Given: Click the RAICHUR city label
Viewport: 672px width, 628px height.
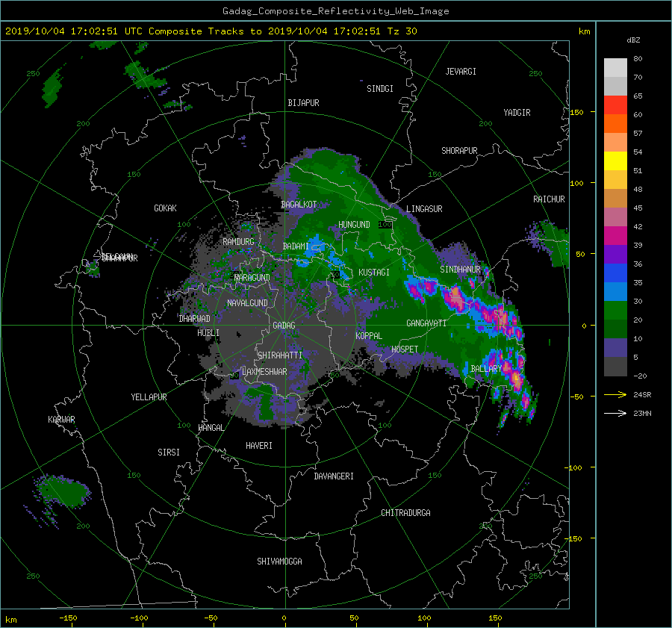Looking at the screenshot, I should tap(549, 199).
